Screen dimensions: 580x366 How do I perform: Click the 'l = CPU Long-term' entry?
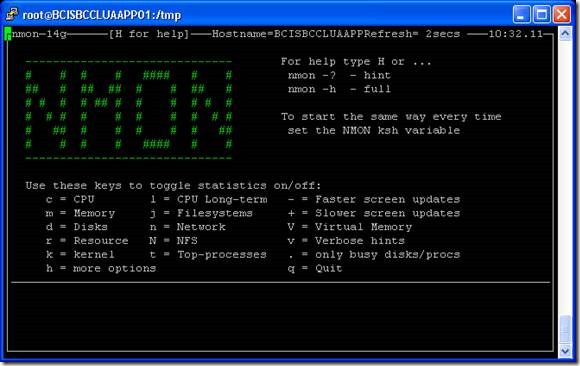click(209, 199)
